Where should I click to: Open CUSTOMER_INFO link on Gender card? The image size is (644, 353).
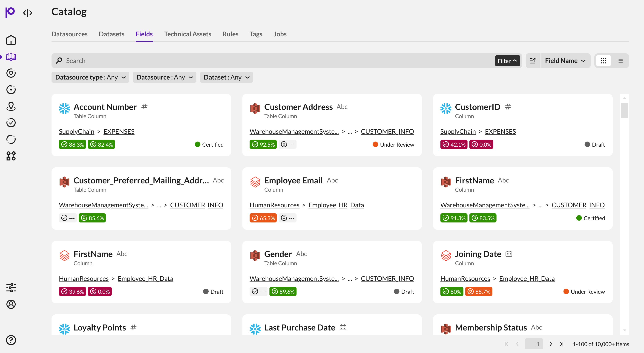click(x=387, y=278)
